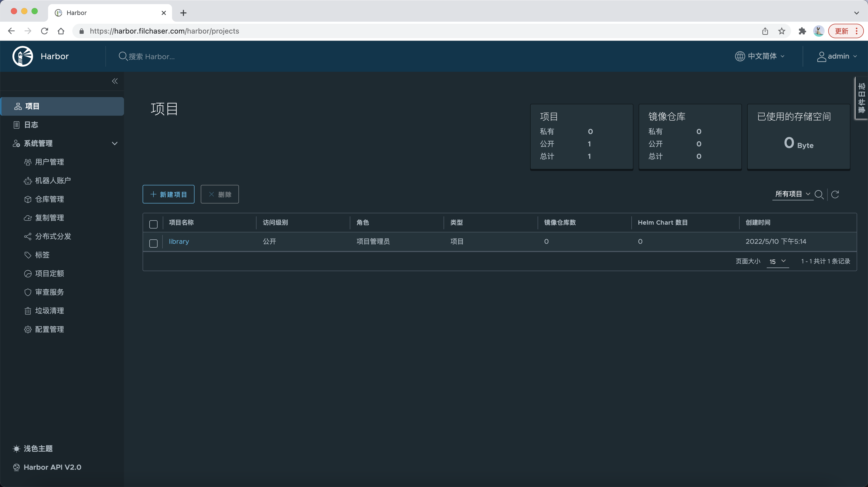
Task: Open the browser extensions puzzle icon
Action: click(x=802, y=31)
